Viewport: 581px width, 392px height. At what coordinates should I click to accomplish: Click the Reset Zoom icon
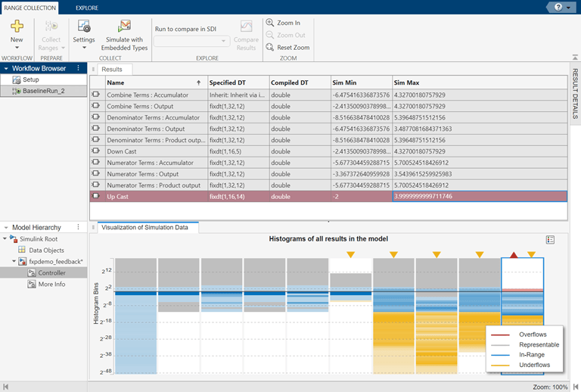pos(270,48)
